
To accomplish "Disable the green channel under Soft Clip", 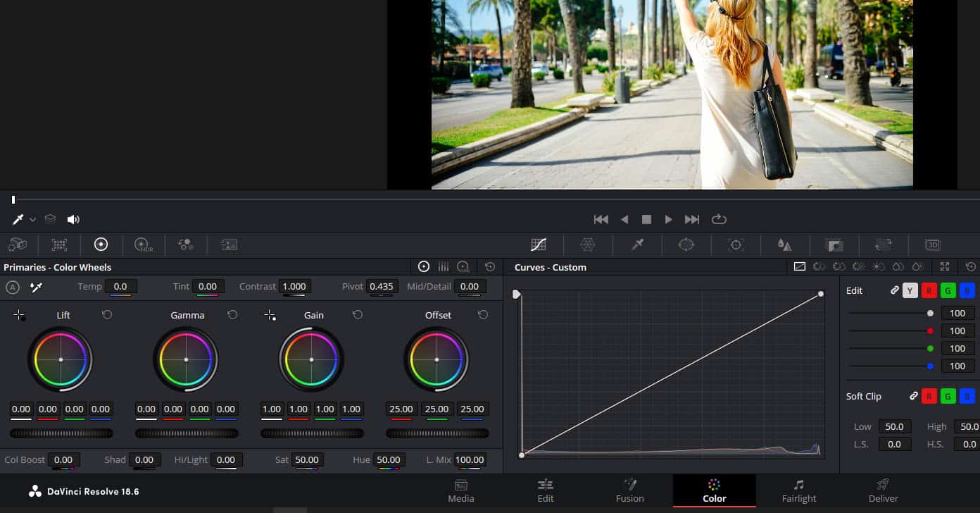I will (x=947, y=395).
